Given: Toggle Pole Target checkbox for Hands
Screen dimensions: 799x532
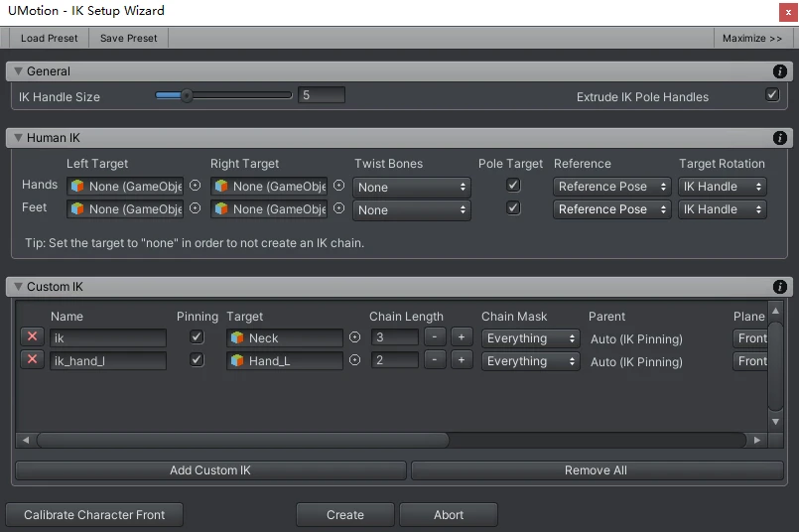Looking at the screenshot, I should tap(513, 185).
